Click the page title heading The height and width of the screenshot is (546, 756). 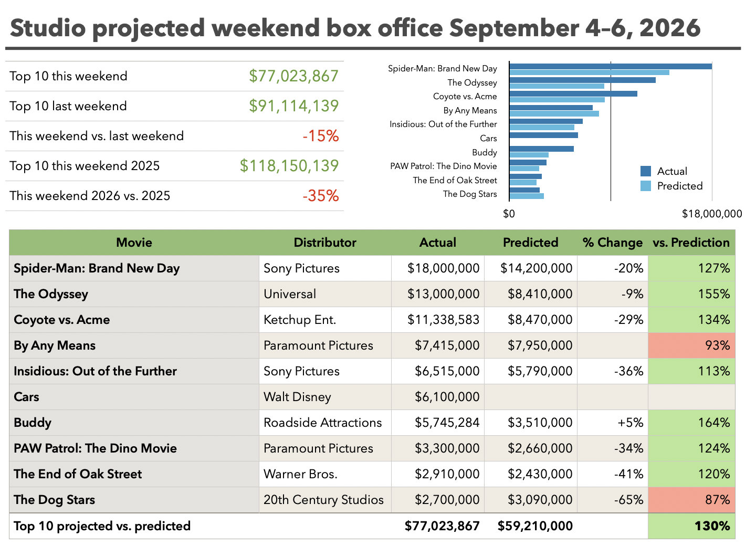355,28
